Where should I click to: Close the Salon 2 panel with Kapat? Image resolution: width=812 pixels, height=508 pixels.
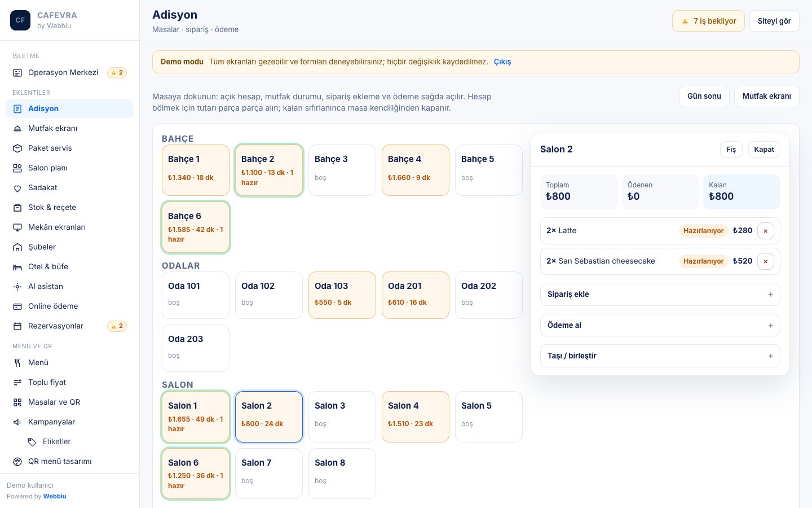764,150
